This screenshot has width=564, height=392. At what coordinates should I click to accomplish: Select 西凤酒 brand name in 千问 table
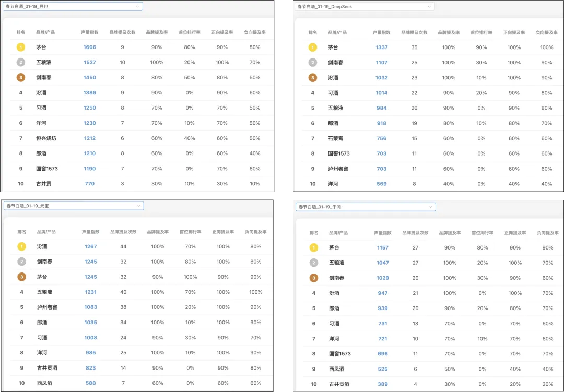(x=337, y=369)
